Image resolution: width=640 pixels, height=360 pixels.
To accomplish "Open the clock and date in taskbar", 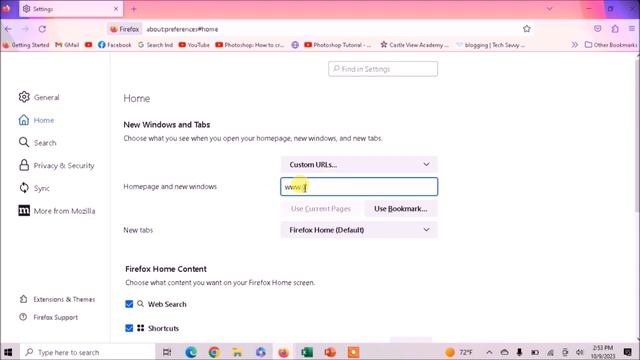I will click(x=603, y=352).
